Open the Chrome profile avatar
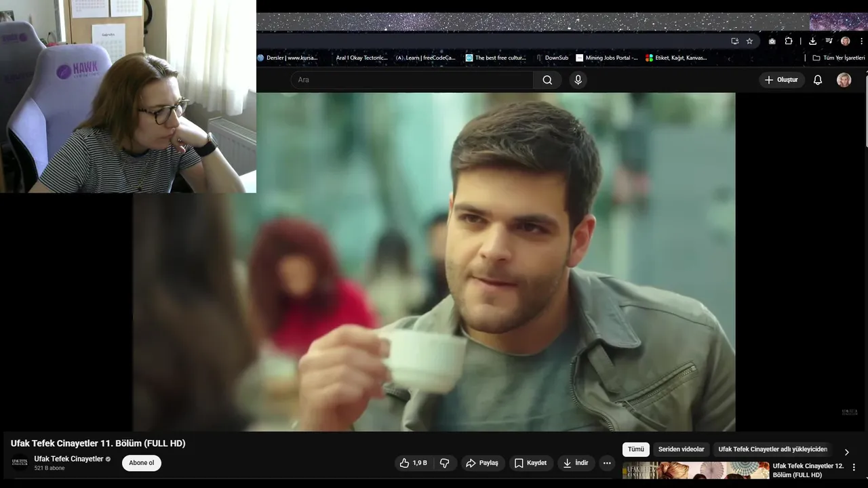The width and height of the screenshot is (868, 488). [845, 41]
